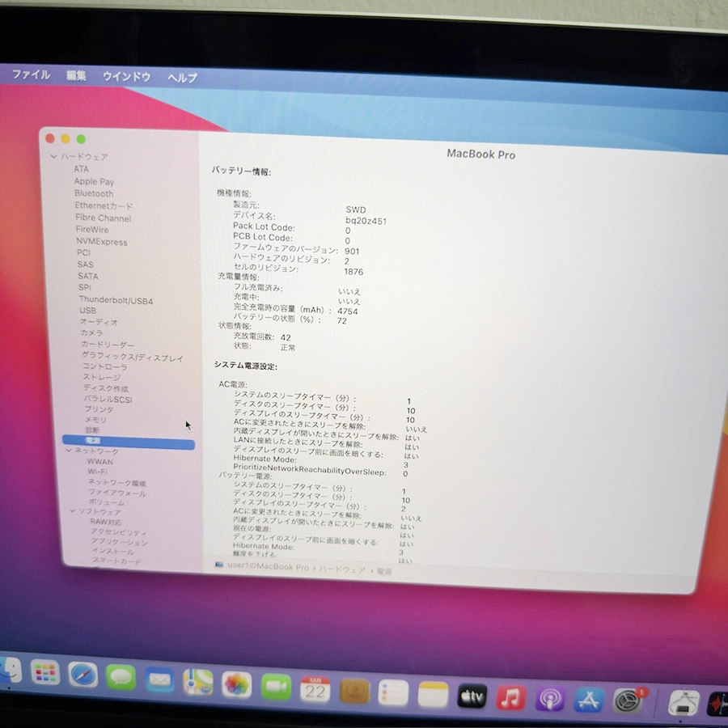Select Bluetooth in the sidebar
The image size is (728, 728).
[x=94, y=194]
